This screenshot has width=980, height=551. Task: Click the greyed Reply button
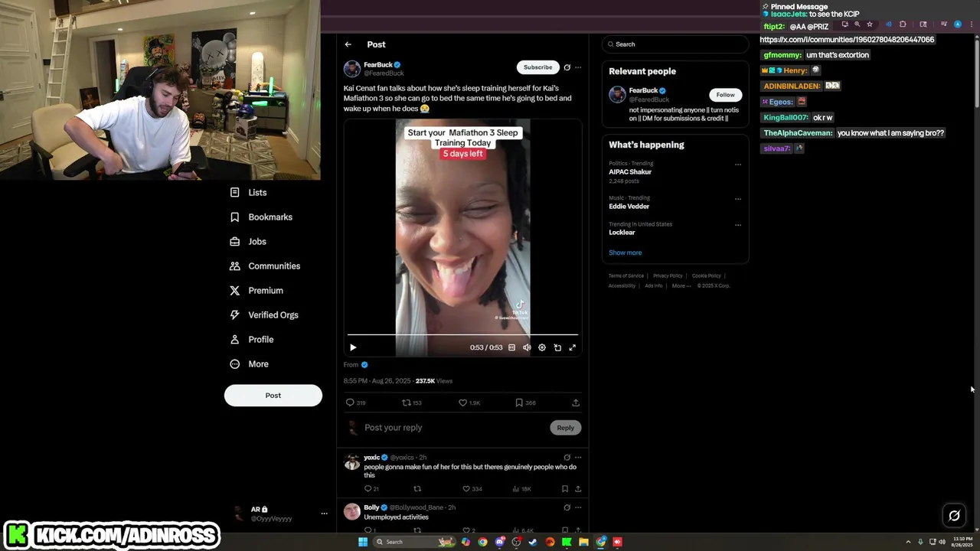pyautogui.click(x=565, y=428)
